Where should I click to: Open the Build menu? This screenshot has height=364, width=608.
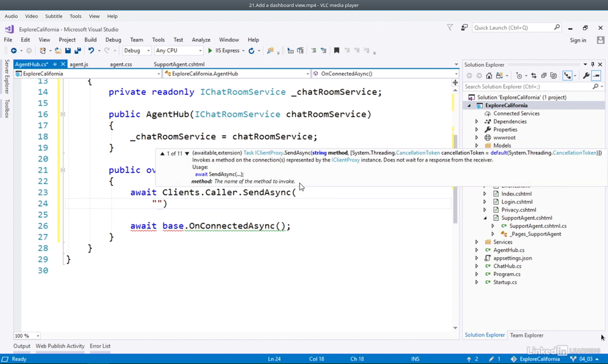coord(91,40)
